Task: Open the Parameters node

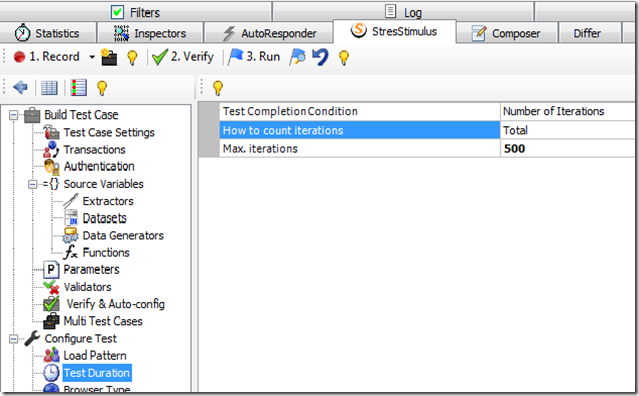Action: (x=91, y=270)
